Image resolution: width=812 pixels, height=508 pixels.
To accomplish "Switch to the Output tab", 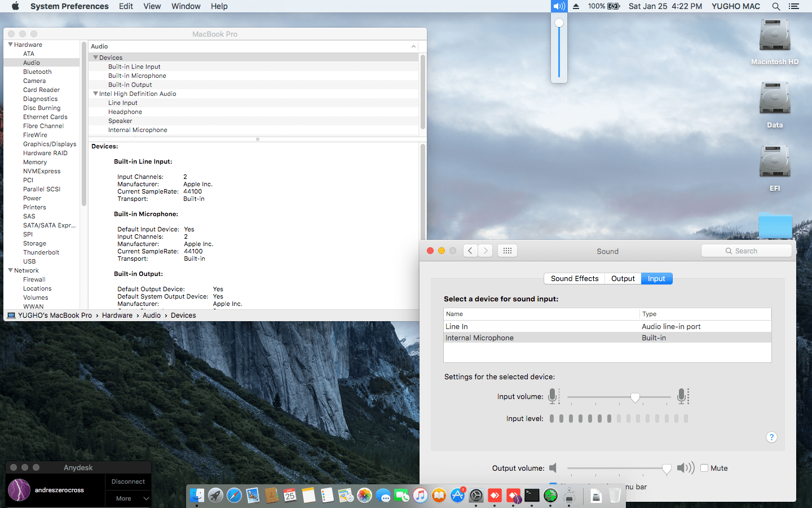I will click(623, 279).
